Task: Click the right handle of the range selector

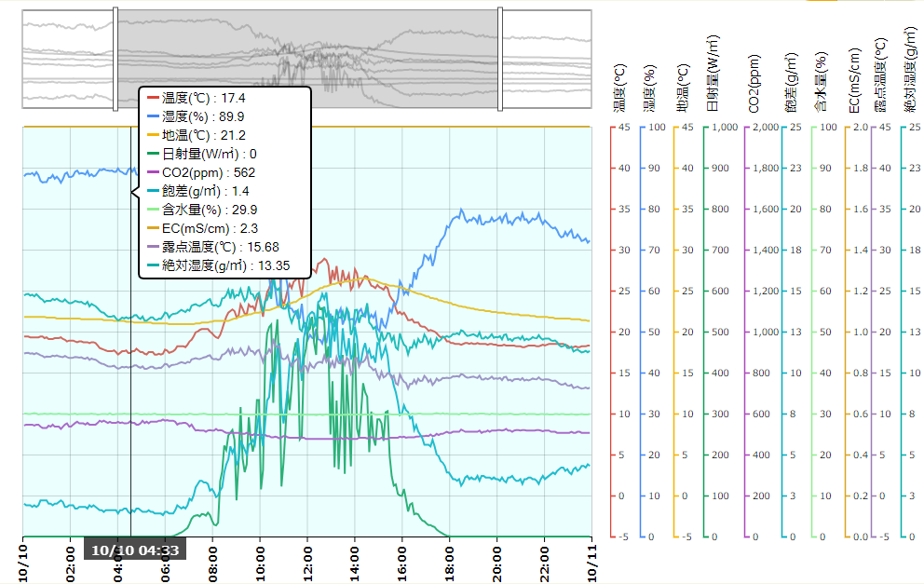Action: pyautogui.click(x=500, y=59)
